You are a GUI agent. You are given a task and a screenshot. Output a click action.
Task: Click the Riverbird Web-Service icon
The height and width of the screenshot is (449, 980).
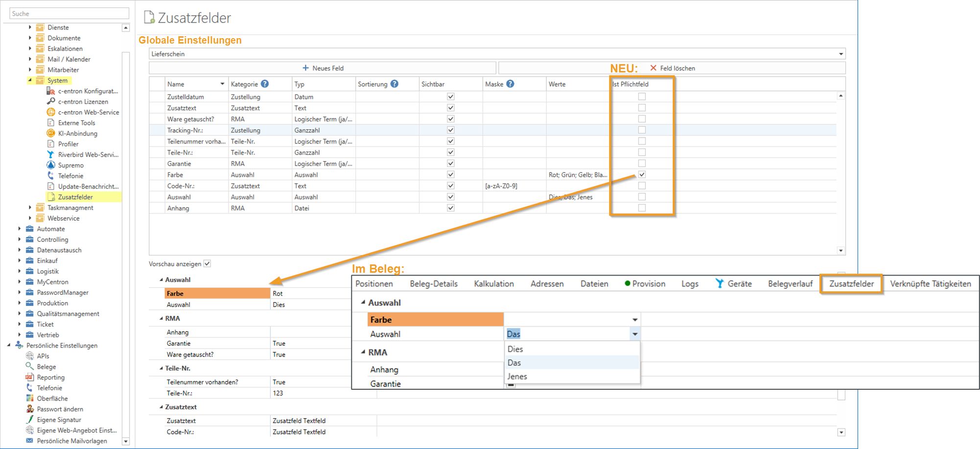coord(51,154)
